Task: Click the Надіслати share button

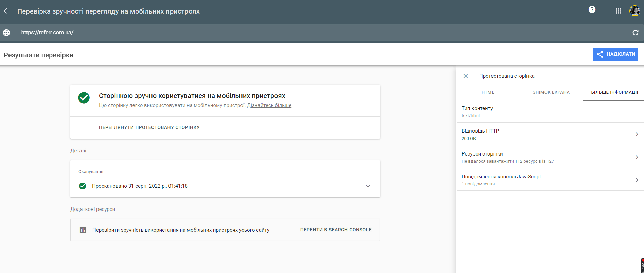Action: point(615,54)
